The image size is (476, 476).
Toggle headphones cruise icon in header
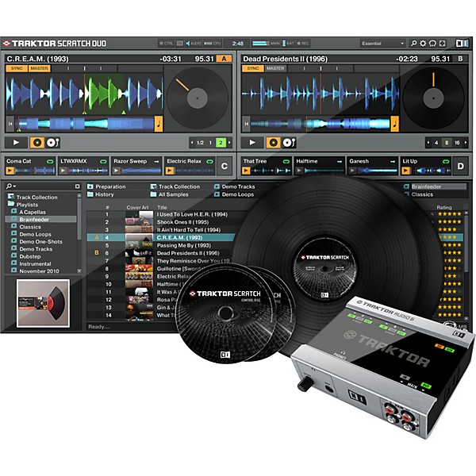pyautogui.click(x=432, y=44)
